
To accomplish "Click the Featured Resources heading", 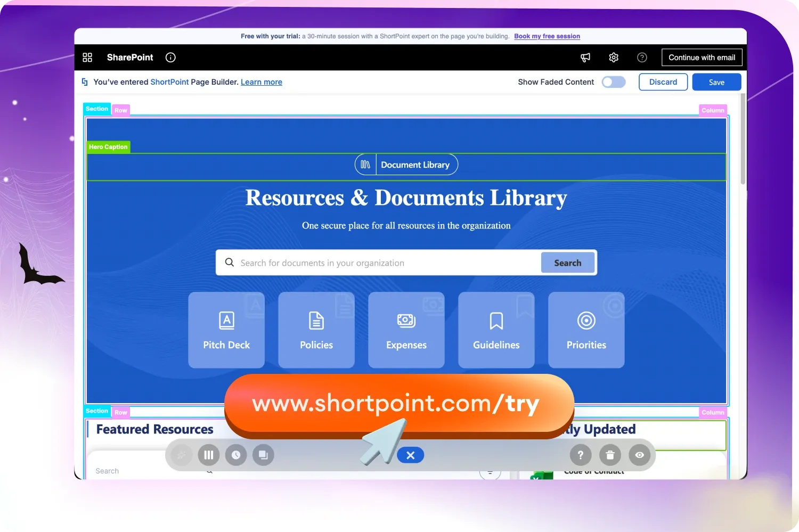I will click(x=154, y=429).
